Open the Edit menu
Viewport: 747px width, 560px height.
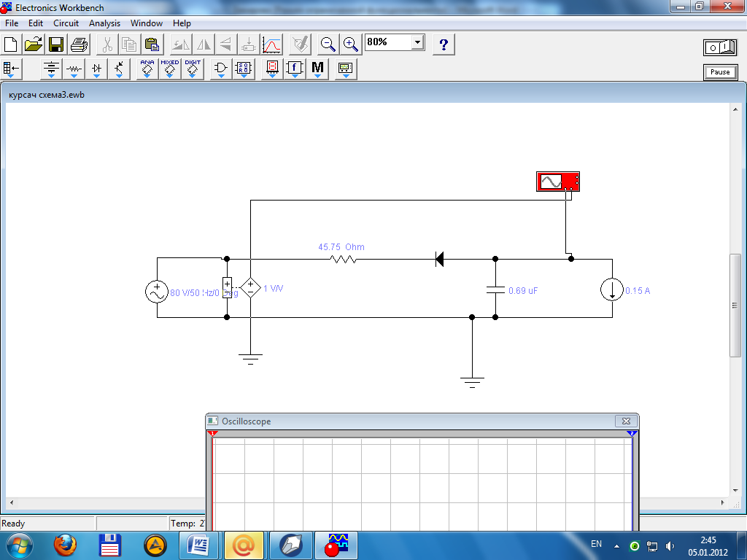click(x=35, y=23)
